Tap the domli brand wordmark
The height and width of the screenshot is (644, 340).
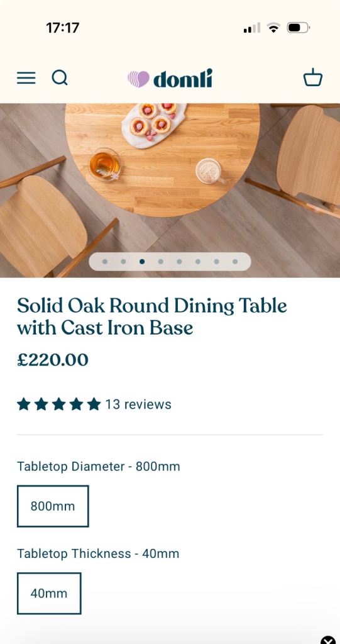pos(183,78)
